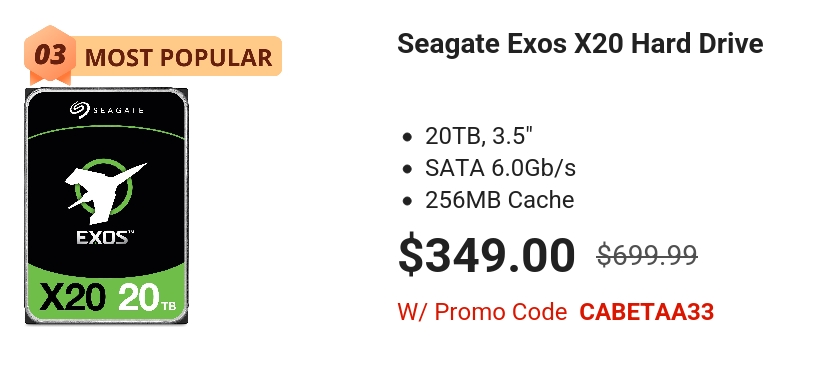Click the Seagate logo on the drive
816x370 pixels.
click(106, 109)
